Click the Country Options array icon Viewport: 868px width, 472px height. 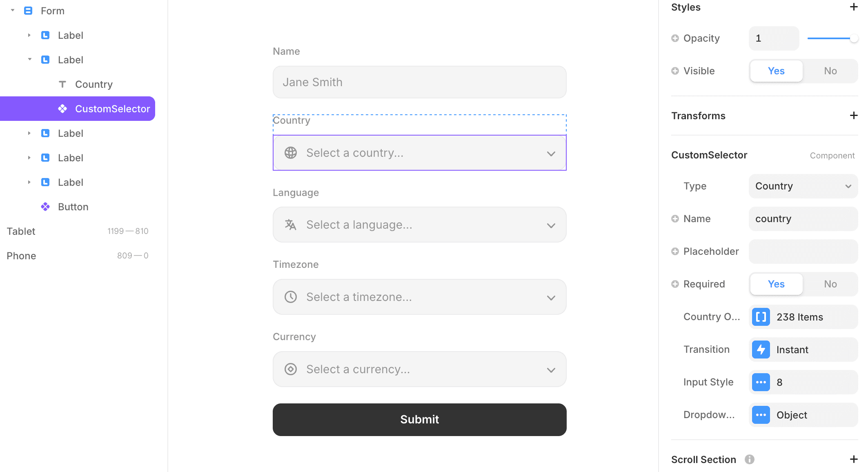[761, 317]
